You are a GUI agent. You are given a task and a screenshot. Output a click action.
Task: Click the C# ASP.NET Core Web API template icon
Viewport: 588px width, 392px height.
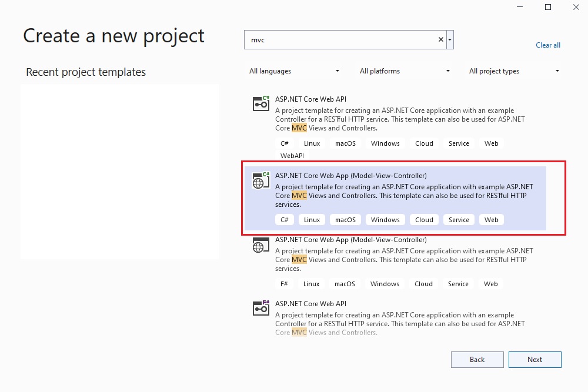click(x=261, y=103)
